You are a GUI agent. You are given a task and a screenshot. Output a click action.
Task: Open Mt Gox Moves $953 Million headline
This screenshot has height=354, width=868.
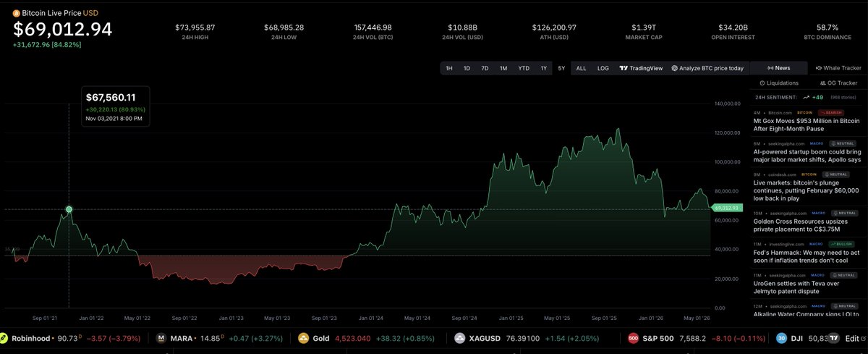tap(807, 123)
